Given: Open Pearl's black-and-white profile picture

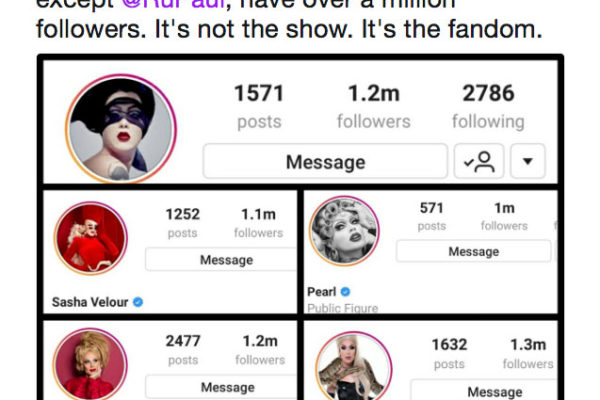Looking at the screenshot, I should (x=344, y=231).
